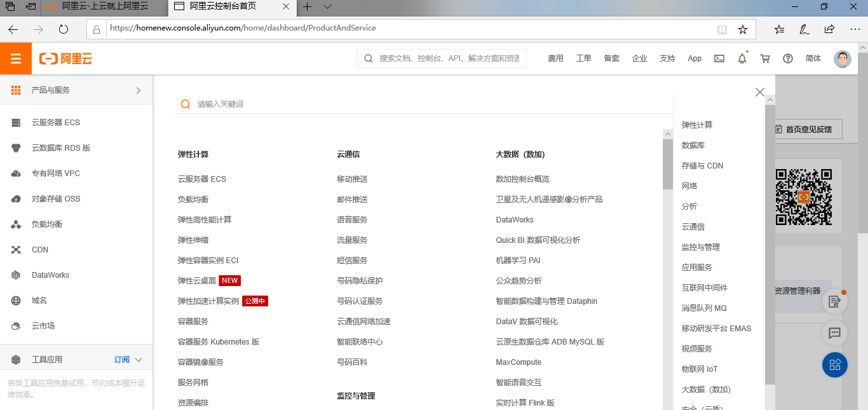Click the 域名 globe sidebar icon
The image size is (868, 410).
pyautogui.click(x=17, y=301)
